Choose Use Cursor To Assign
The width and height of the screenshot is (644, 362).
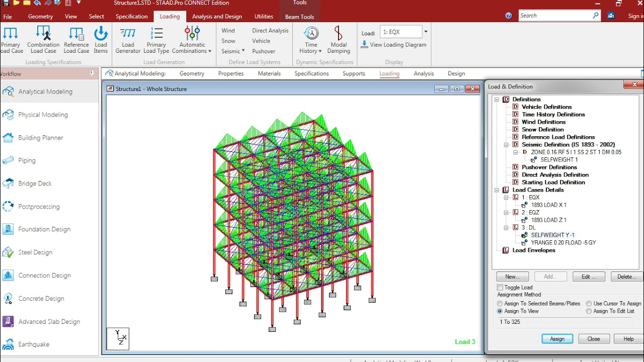pos(589,304)
